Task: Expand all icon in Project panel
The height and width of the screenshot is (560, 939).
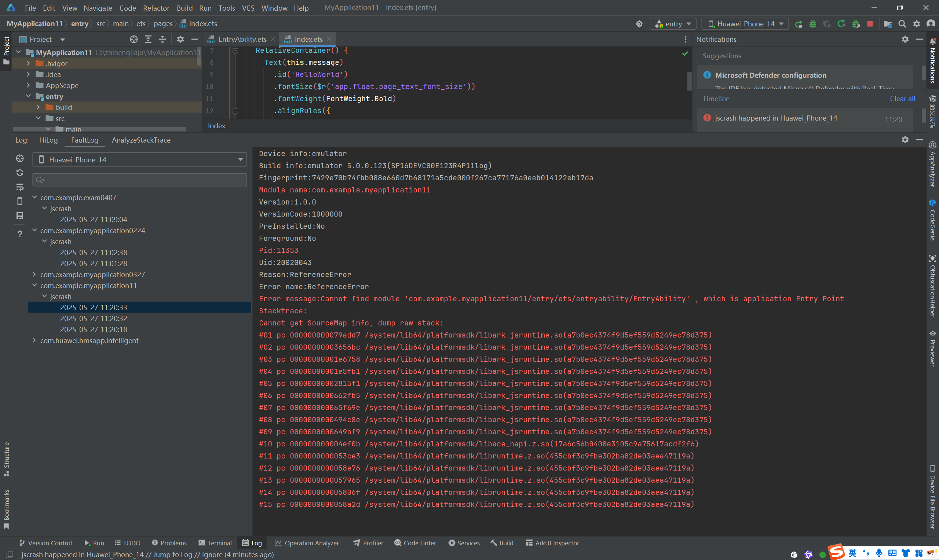Action: pyautogui.click(x=148, y=39)
